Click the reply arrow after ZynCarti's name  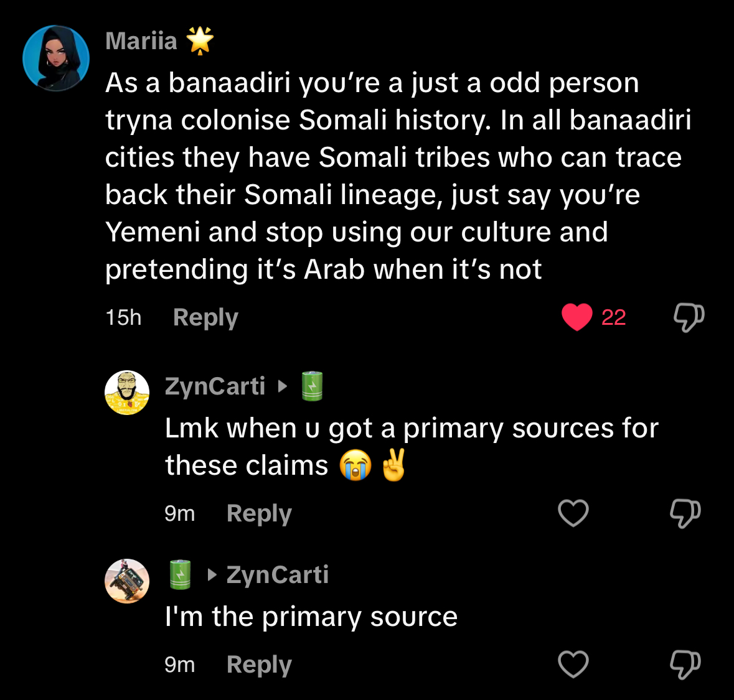[283, 386]
